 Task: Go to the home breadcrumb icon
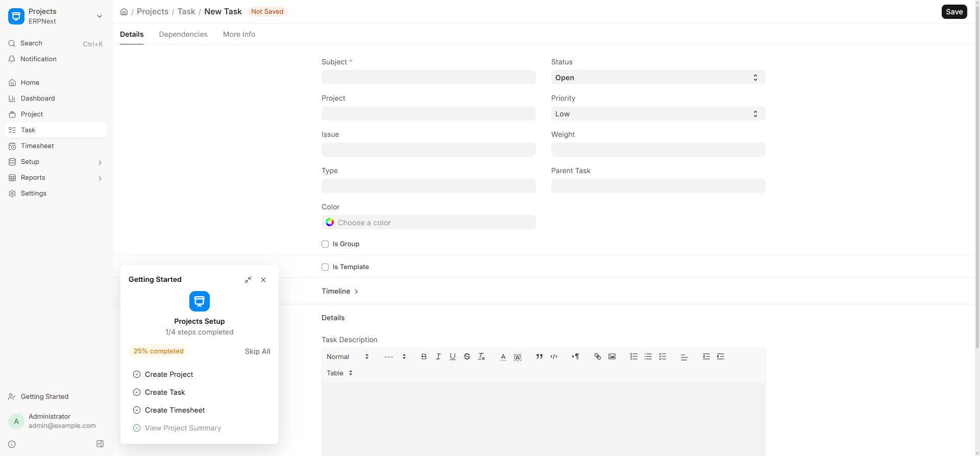pos(124,12)
